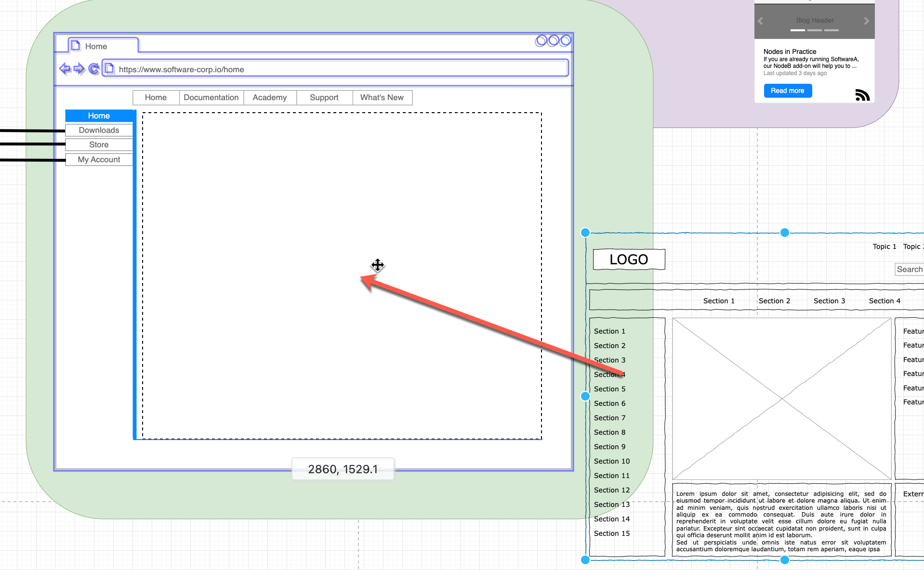The height and width of the screenshot is (570, 924).
Task: Click the page icon beside the URL field
Action: point(110,69)
